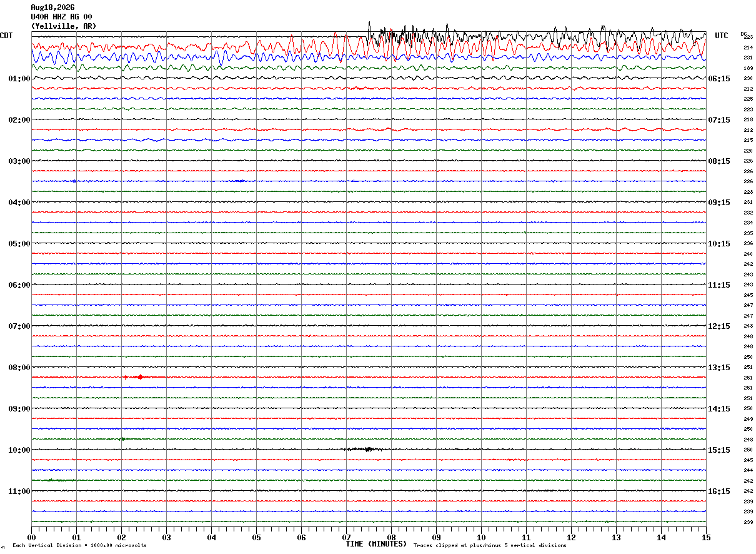Viewport: 756px width, 554px height.
Task: Click the DC value 214
Action: 748,48
